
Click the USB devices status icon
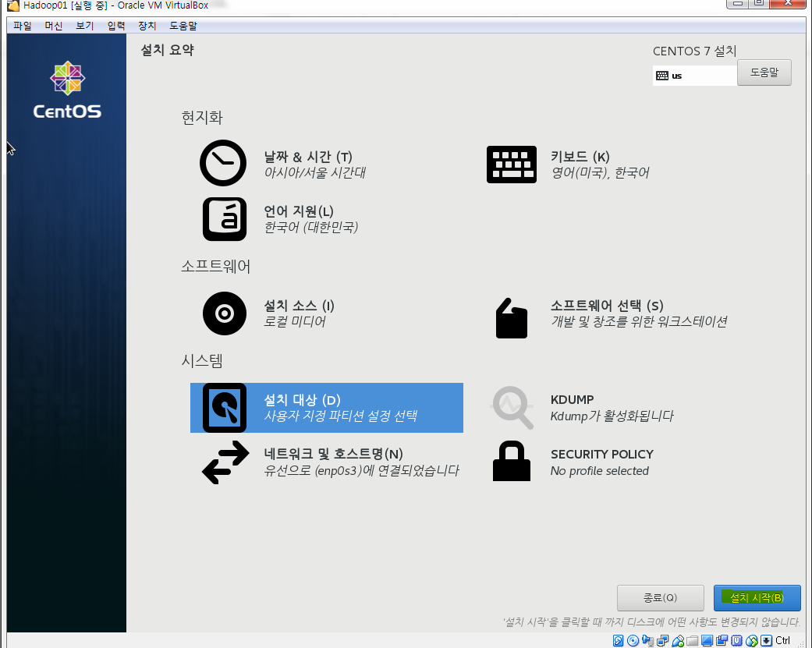[x=678, y=641]
